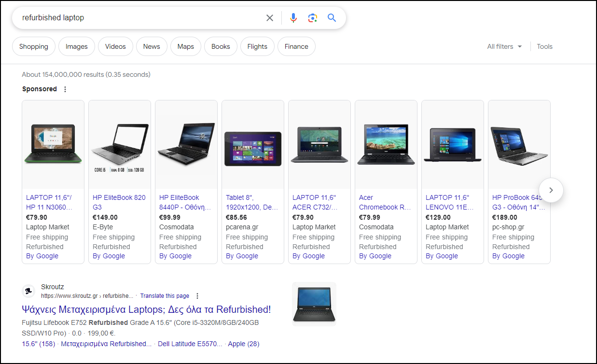Viewport: 597px width, 364px height.
Task: Open the Tools option
Action: coord(544,47)
